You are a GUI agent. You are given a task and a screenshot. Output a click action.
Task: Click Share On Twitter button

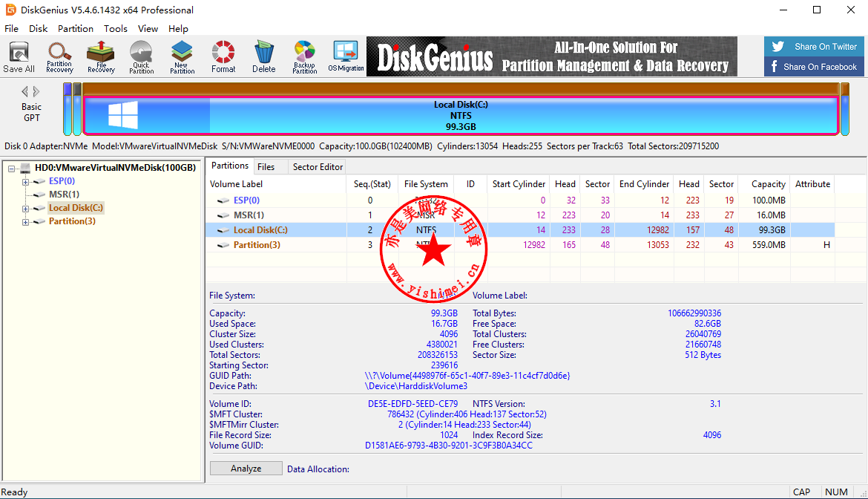coord(814,47)
